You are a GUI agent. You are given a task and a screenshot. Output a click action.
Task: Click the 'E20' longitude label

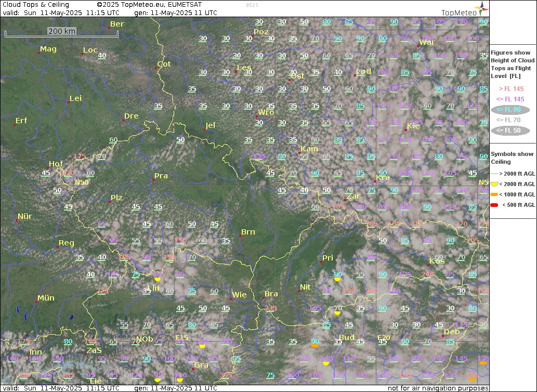(x=384, y=337)
